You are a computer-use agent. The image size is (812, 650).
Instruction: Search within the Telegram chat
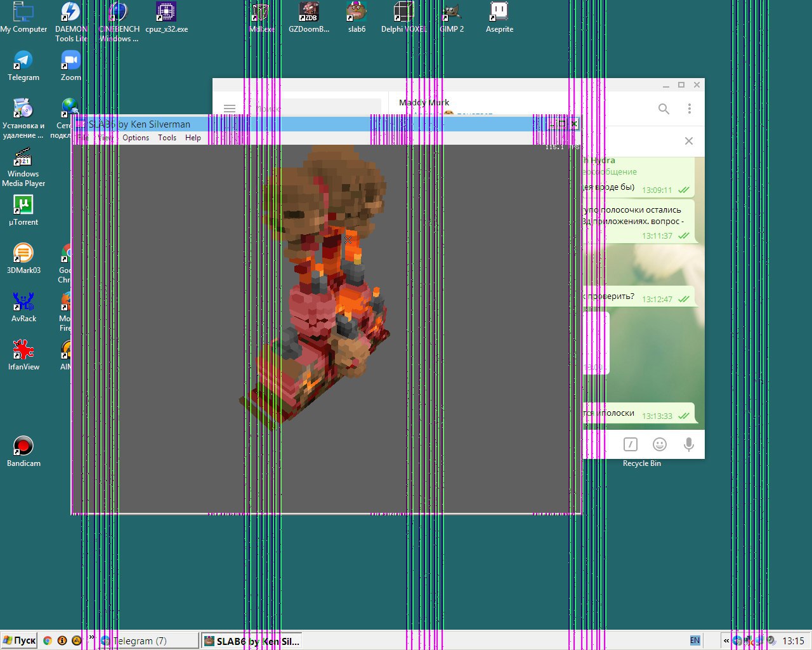(664, 109)
